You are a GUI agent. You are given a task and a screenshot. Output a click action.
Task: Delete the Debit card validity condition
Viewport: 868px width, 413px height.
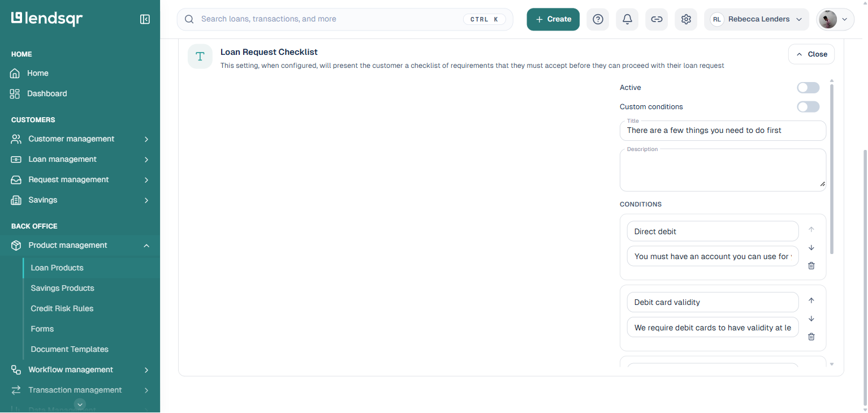tap(811, 337)
